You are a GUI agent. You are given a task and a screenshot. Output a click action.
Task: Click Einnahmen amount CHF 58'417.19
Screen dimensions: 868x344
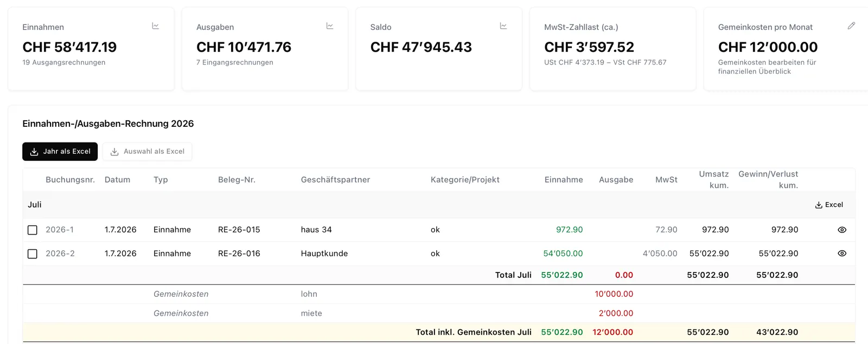click(69, 47)
